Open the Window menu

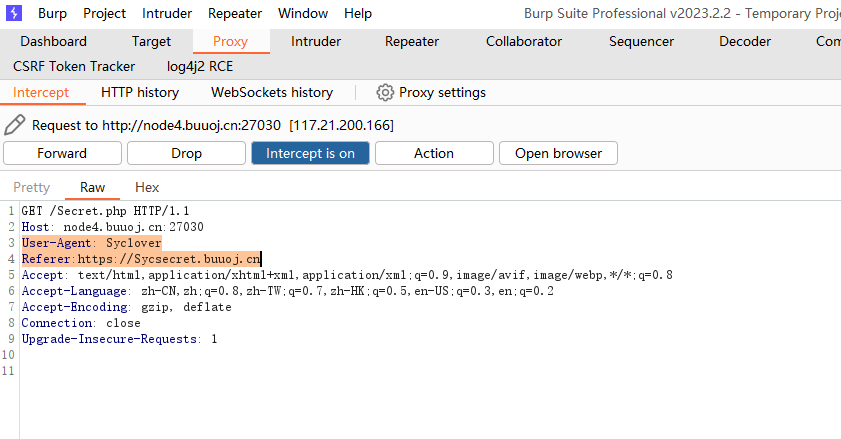pos(303,13)
